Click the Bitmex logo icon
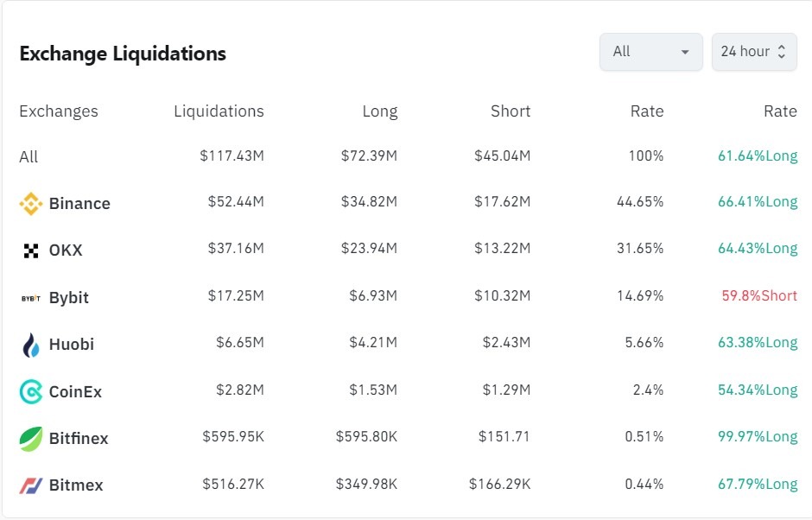This screenshot has width=812, height=520. pyautogui.click(x=31, y=485)
